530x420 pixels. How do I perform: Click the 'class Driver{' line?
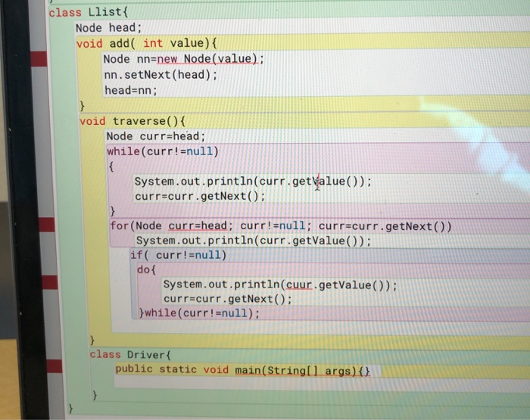[x=130, y=355]
